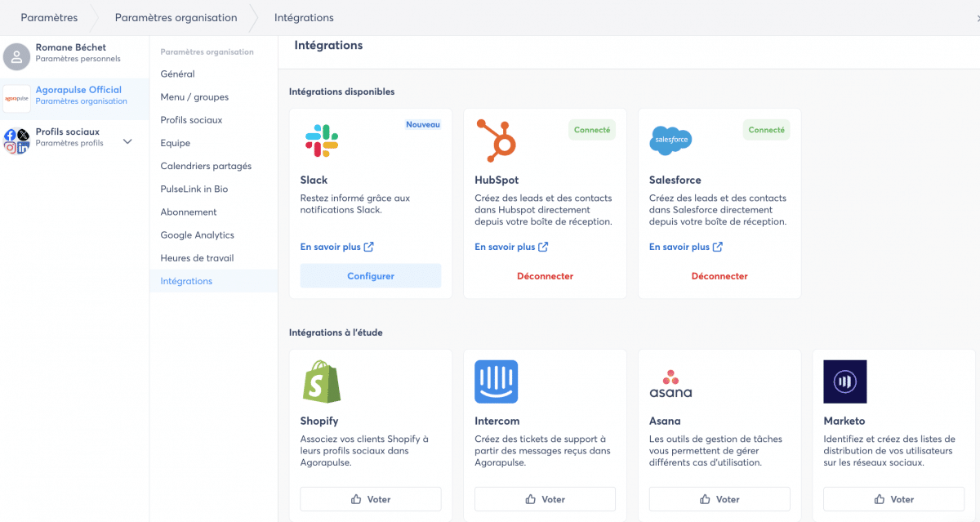Disconnect HubSpot with Déconnecter
980x522 pixels.
[x=545, y=276]
